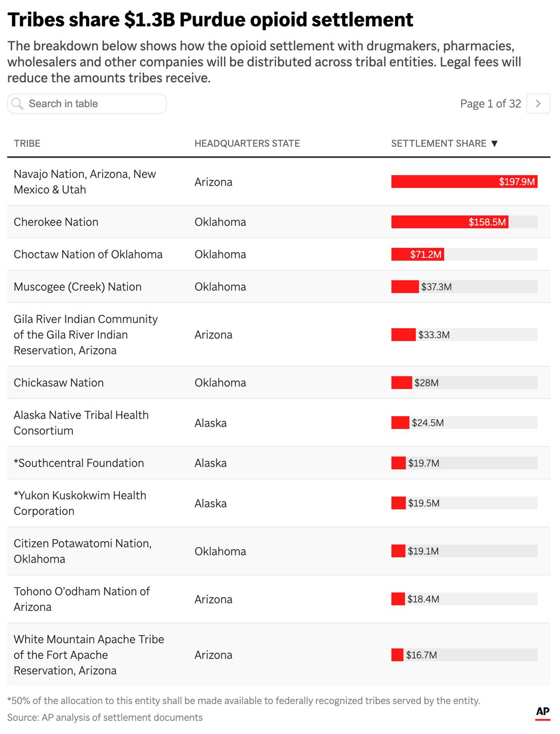Click 'Arizona' in the White Mountain Apache row

(213, 655)
